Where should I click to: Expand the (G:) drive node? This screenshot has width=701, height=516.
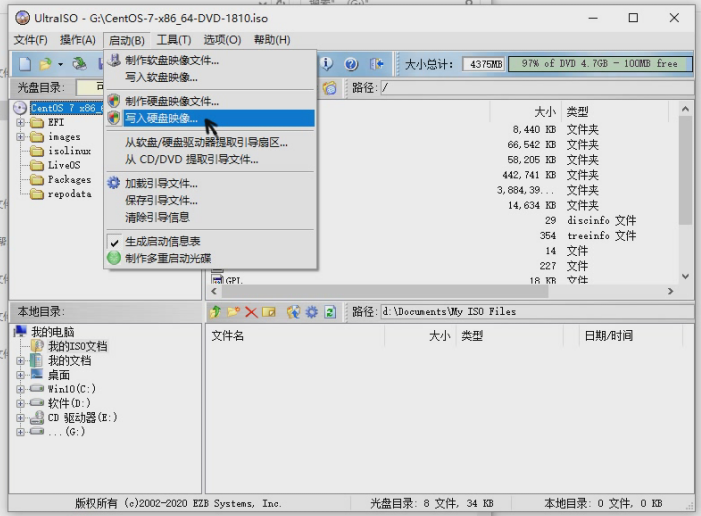(x=20, y=432)
